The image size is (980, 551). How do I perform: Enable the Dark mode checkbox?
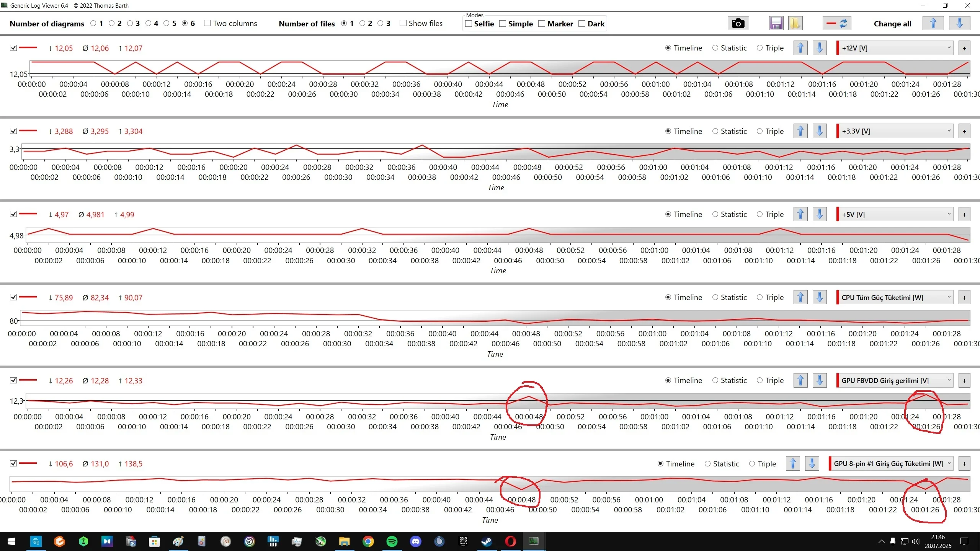582,24
